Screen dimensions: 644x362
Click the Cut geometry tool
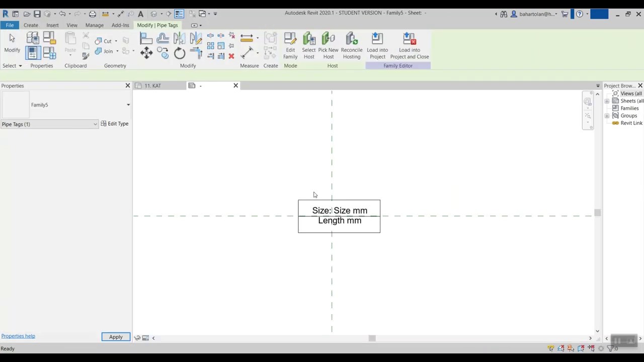(x=103, y=41)
